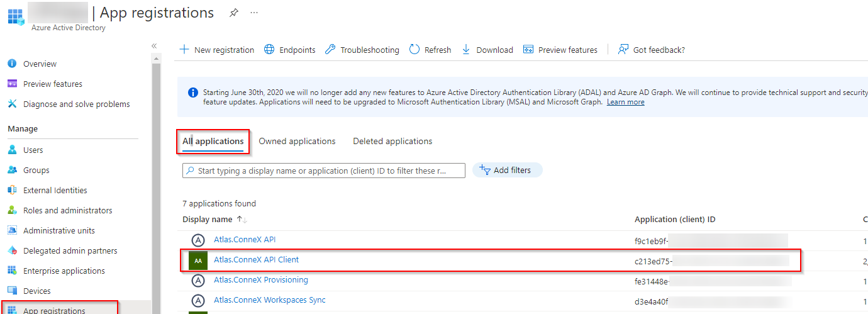This screenshot has height=314, width=868.
Task: Open Endpoints from the toolbar
Action: (x=290, y=50)
